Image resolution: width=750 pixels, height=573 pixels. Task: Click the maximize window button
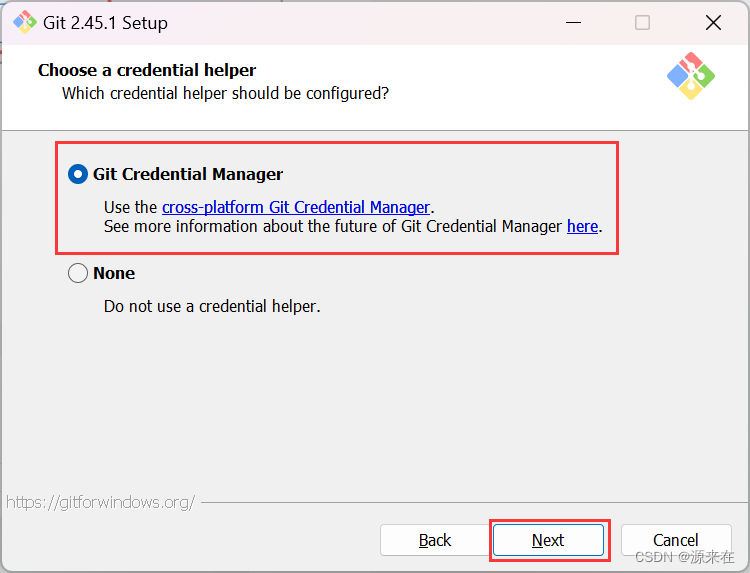pos(642,22)
